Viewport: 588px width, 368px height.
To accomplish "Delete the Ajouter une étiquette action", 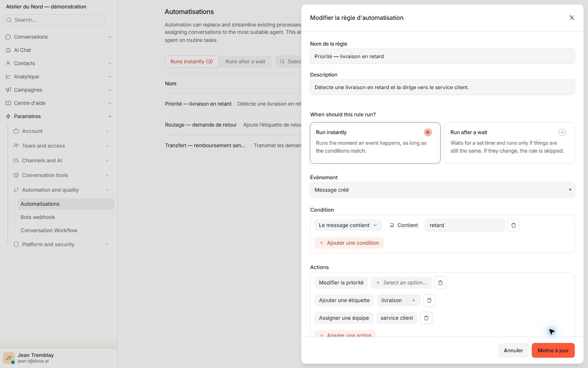I will pos(429,300).
